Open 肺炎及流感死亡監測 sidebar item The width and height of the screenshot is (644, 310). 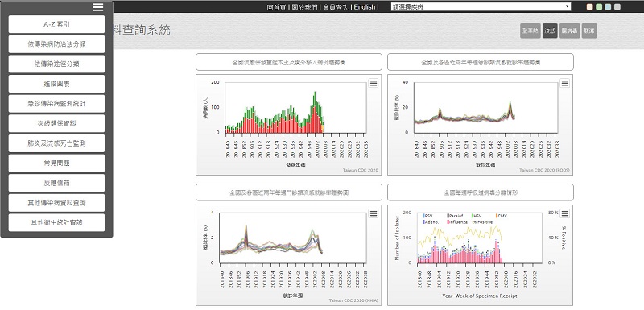[x=56, y=143]
